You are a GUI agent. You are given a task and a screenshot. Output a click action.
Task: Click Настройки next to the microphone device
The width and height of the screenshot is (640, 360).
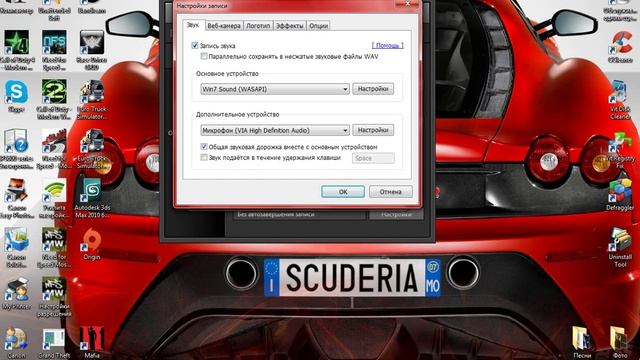pos(373,130)
